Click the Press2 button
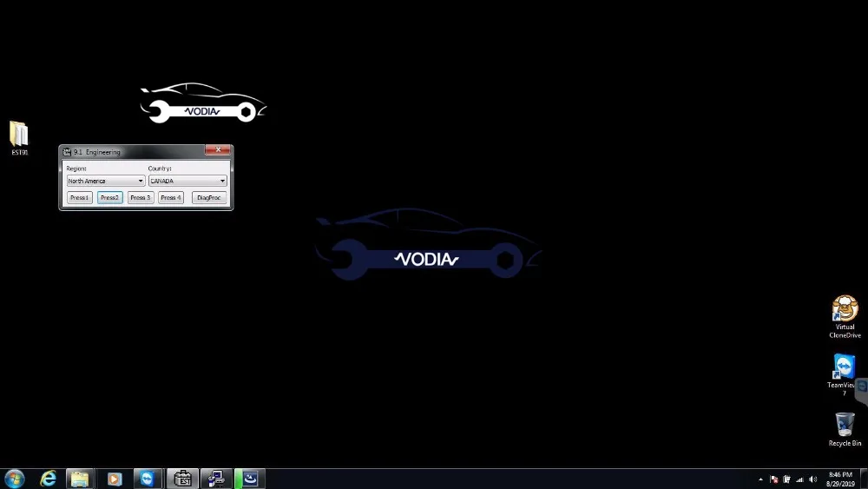Screen dimensions: 868x489 click(109, 198)
